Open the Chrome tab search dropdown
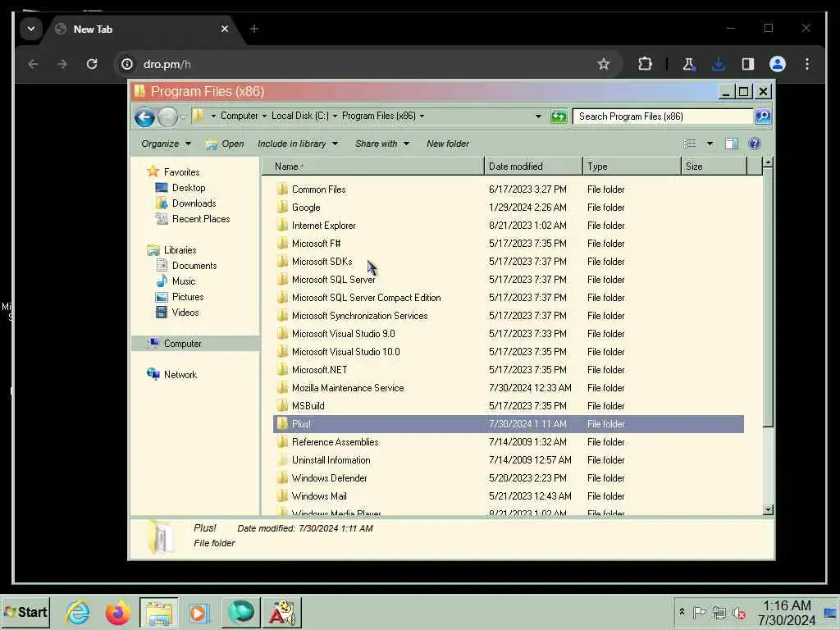Screen dimensions: 840x630 (31, 29)
